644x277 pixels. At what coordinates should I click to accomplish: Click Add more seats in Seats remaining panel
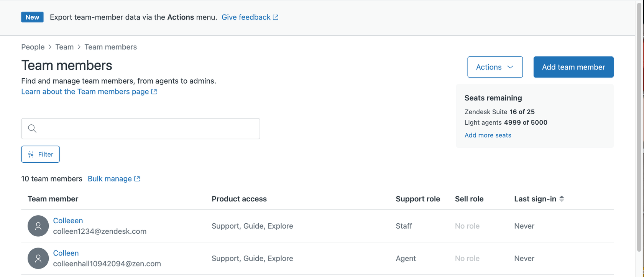coord(488,135)
